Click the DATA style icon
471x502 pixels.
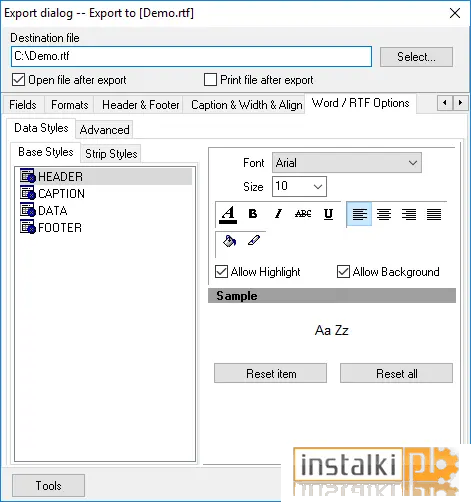28,210
